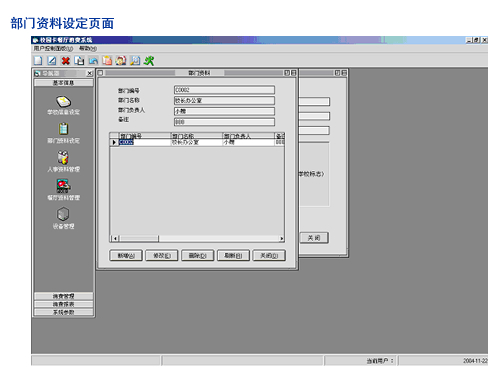Expand the 基本信息 sidebar group
Viewport: 500px width, 380px height.
coord(63,83)
